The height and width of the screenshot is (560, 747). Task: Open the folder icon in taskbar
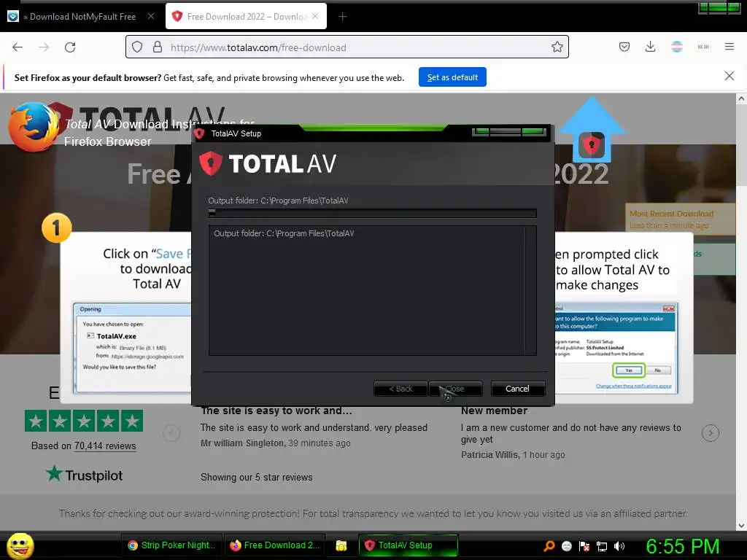pos(341,545)
